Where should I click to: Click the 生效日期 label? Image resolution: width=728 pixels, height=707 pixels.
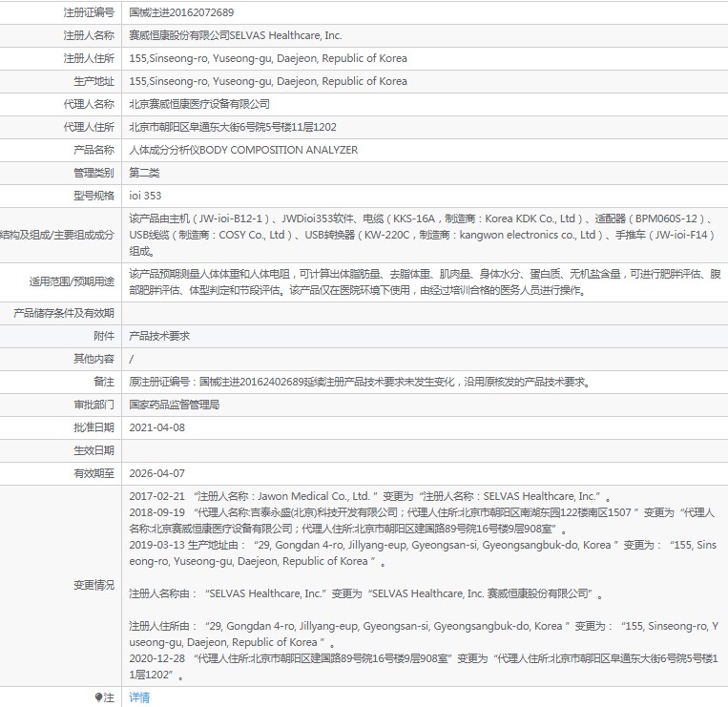[94, 450]
